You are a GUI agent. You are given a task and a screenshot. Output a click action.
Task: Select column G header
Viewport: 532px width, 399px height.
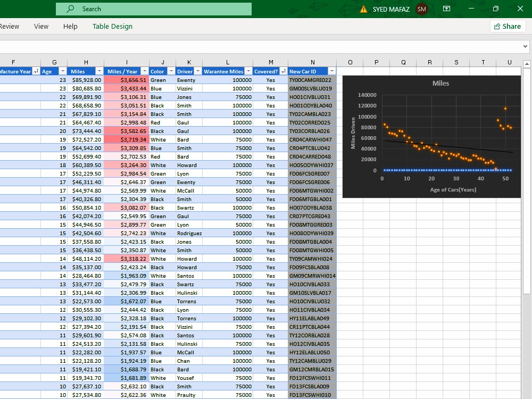click(x=54, y=62)
